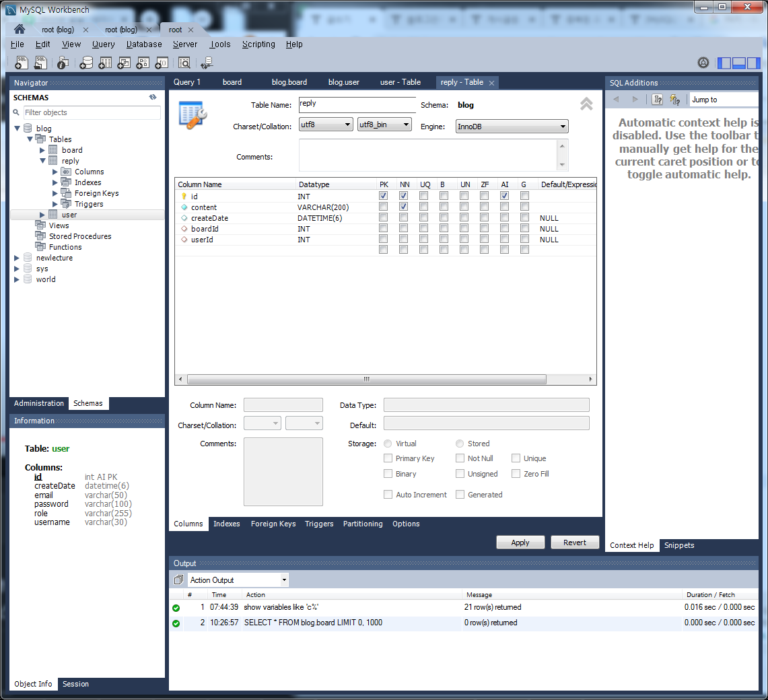The height and width of the screenshot is (700, 768).
Task: Click the Apply button
Action: (520, 542)
